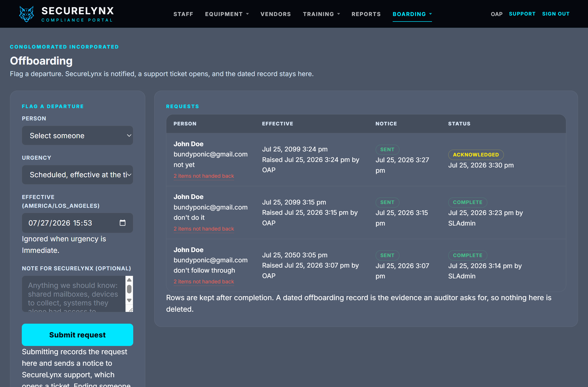Click the Effective date-time field
Viewport: 588px width, 387px height.
[x=77, y=223]
